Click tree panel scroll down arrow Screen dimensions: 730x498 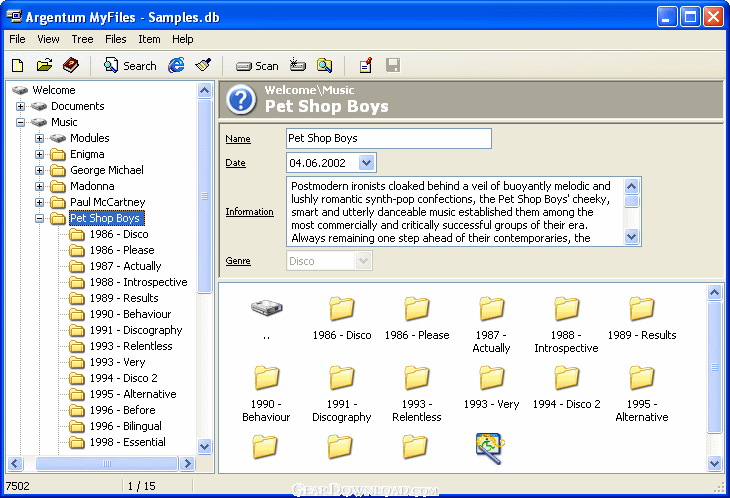coord(204,446)
